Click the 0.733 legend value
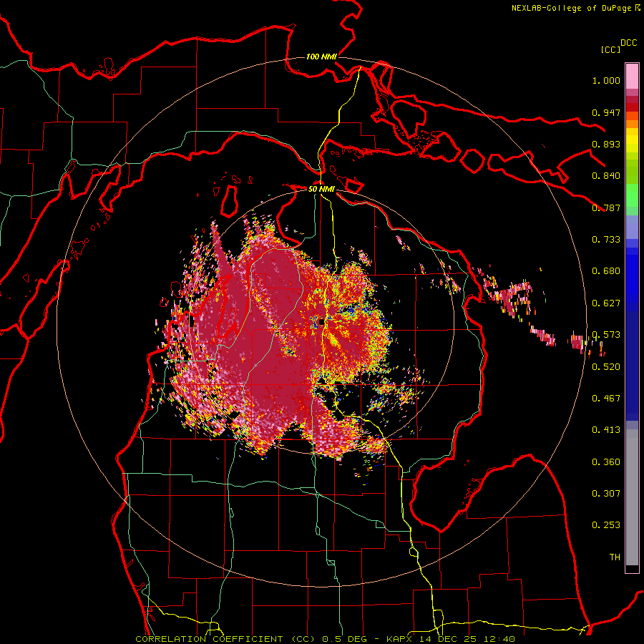 coord(606,240)
